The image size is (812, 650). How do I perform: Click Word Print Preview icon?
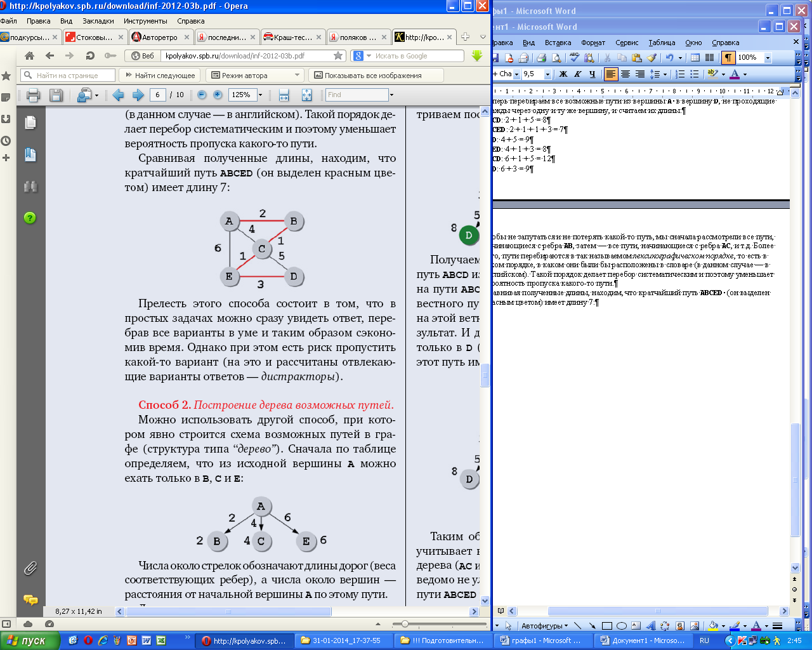(x=556, y=58)
